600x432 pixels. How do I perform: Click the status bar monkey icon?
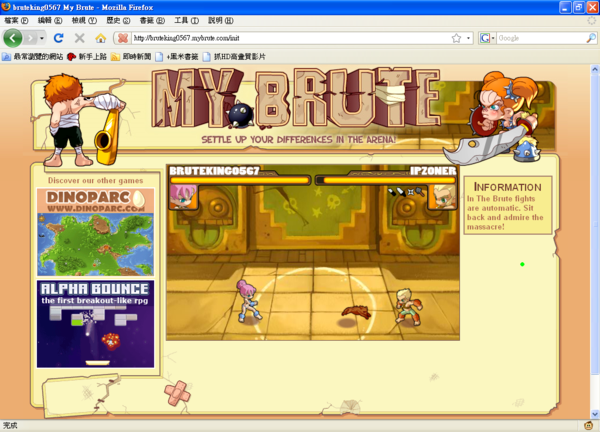coord(588,425)
